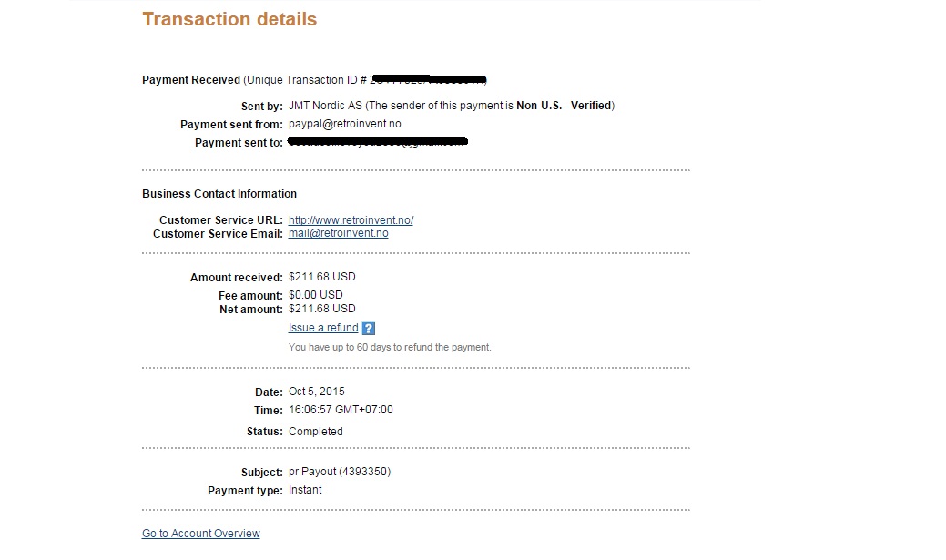Click the Completed status text
The image size is (946, 560).
pyautogui.click(x=315, y=432)
